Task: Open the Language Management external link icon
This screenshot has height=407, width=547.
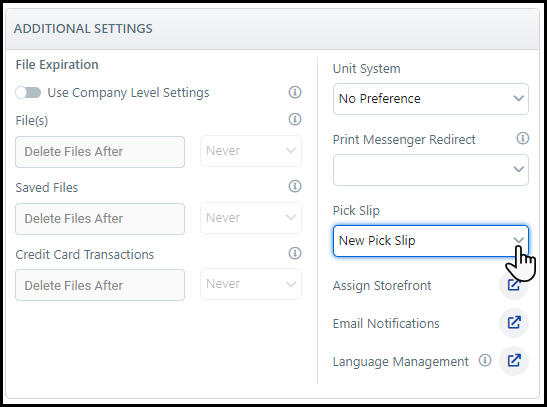Action: click(514, 361)
